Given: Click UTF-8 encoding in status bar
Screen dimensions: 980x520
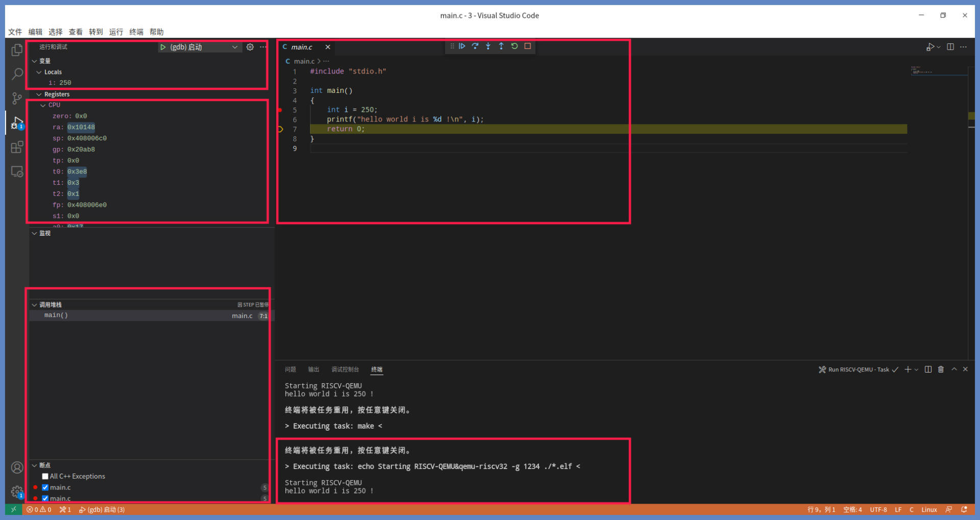Looking at the screenshot, I should [x=878, y=510].
